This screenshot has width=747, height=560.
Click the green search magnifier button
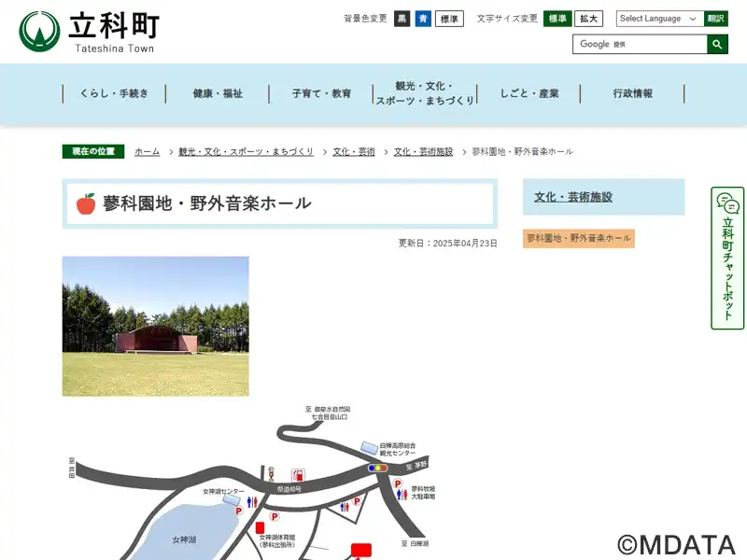click(717, 44)
